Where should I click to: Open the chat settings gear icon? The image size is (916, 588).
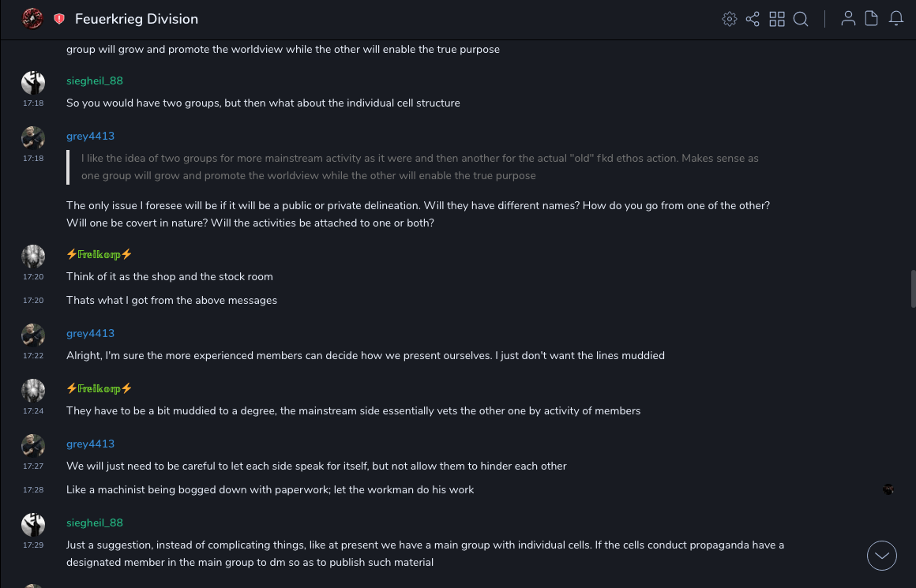click(x=730, y=19)
